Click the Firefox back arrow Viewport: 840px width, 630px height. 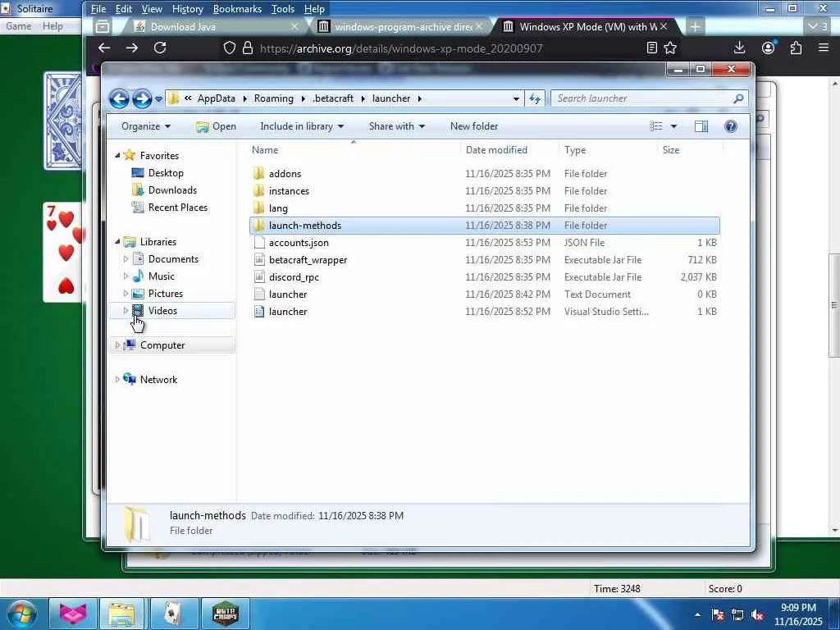(104, 48)
